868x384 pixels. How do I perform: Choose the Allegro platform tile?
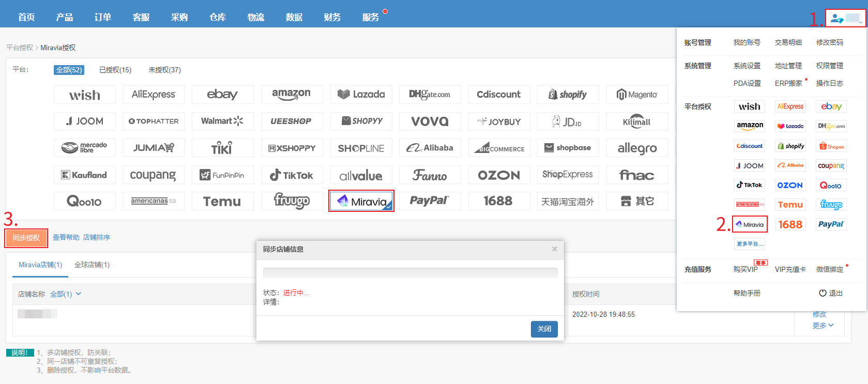click(637, 148)
